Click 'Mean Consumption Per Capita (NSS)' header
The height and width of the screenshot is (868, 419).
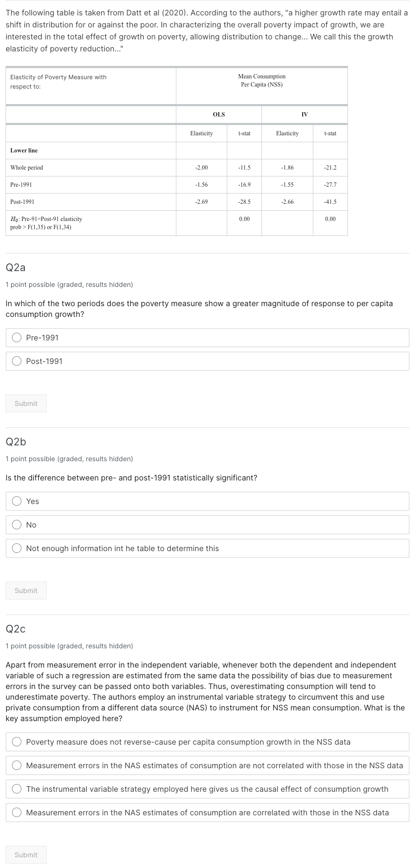[x=262, y=81]
